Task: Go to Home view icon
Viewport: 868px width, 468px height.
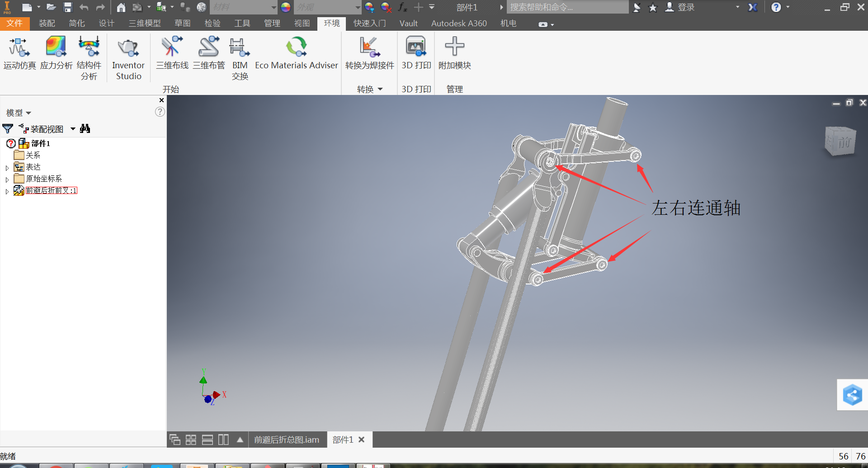Action: 121,7
